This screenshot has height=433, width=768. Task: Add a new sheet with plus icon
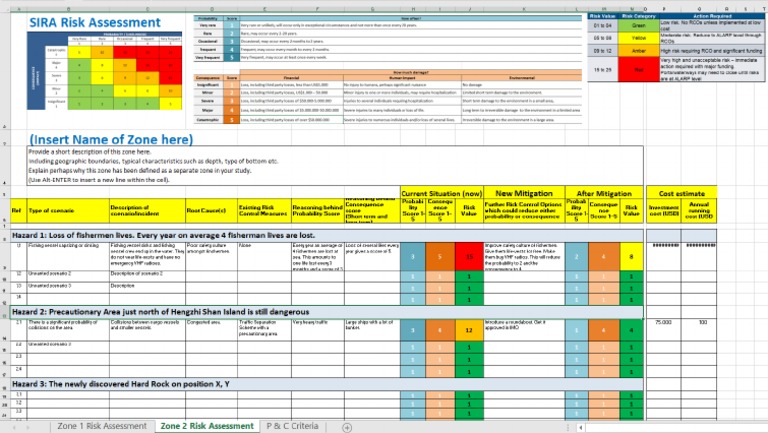[347, 427]
